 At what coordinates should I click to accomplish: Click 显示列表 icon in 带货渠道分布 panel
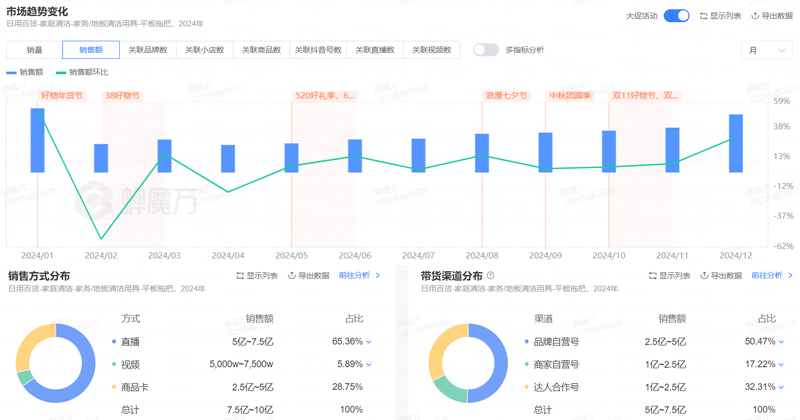(x=652, y=276)
